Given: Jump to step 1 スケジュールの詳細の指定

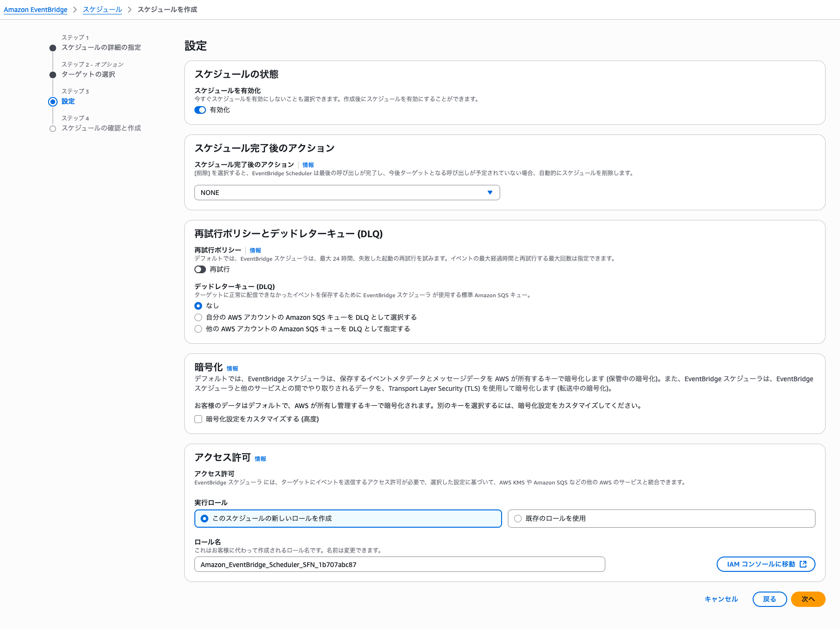Looking at the screenshot, I should point(101,48).
